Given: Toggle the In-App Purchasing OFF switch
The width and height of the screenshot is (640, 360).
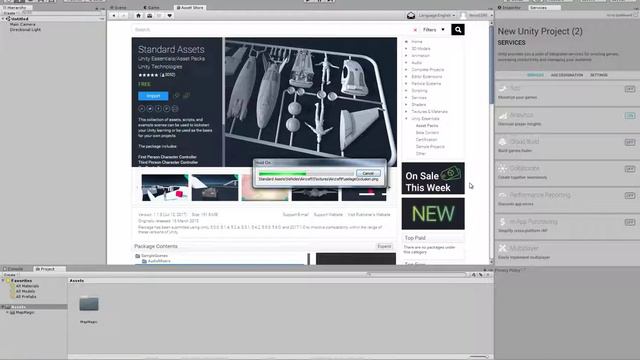Looking at the screenshot, I should click(x=630, y=222).
